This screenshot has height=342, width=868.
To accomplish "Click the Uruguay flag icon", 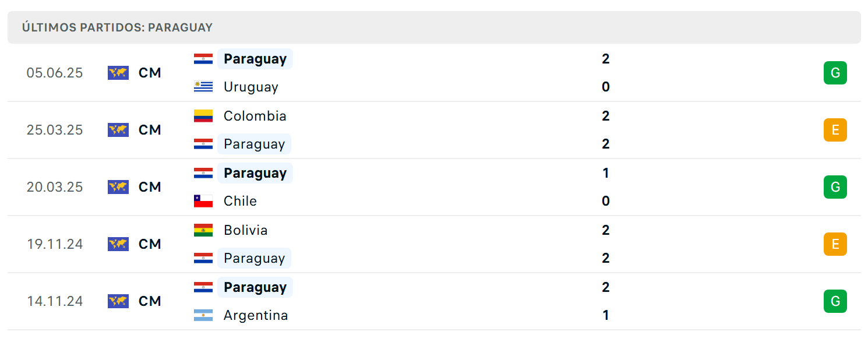I will [x=203, y=87].
